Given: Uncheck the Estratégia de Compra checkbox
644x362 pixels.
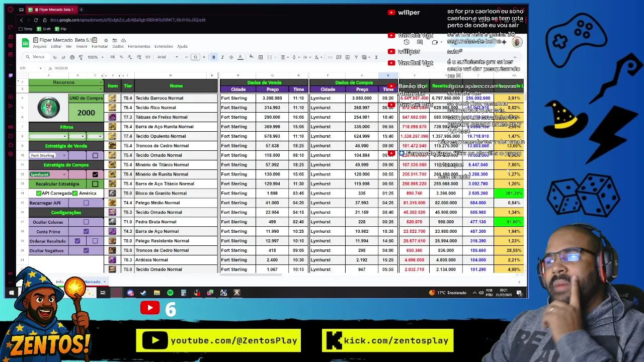Looking at the screenshot, I should tap(95, 174).
